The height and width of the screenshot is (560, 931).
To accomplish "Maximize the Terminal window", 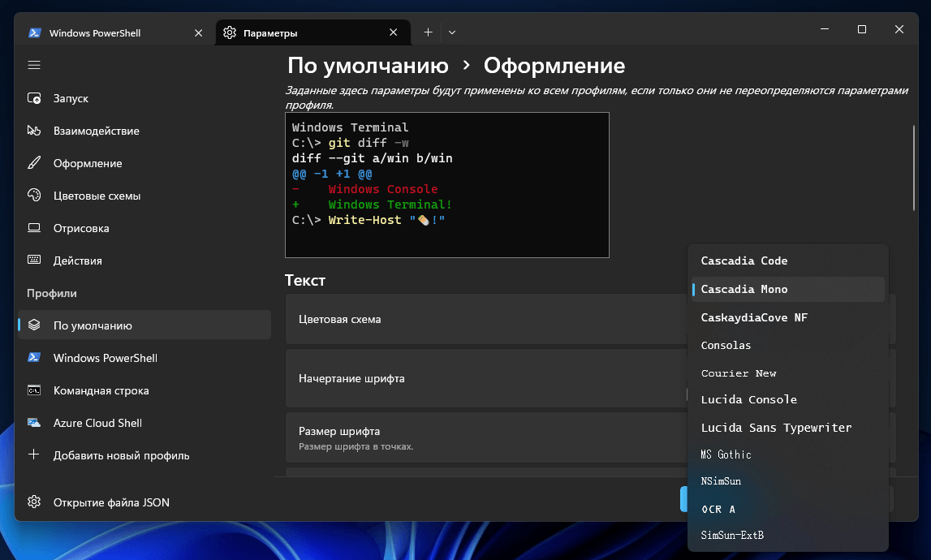I will [862, 29].
